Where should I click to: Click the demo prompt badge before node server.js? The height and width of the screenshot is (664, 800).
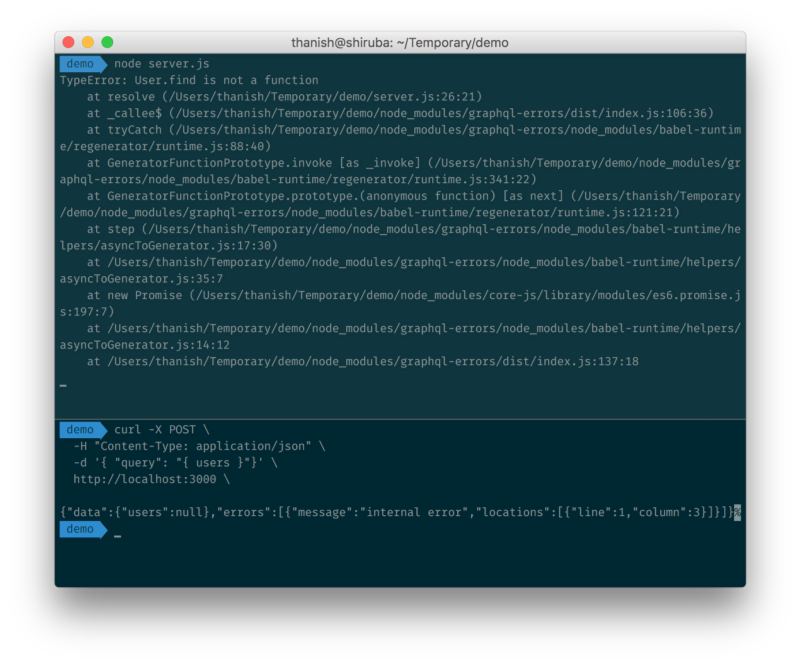point(80,64)
